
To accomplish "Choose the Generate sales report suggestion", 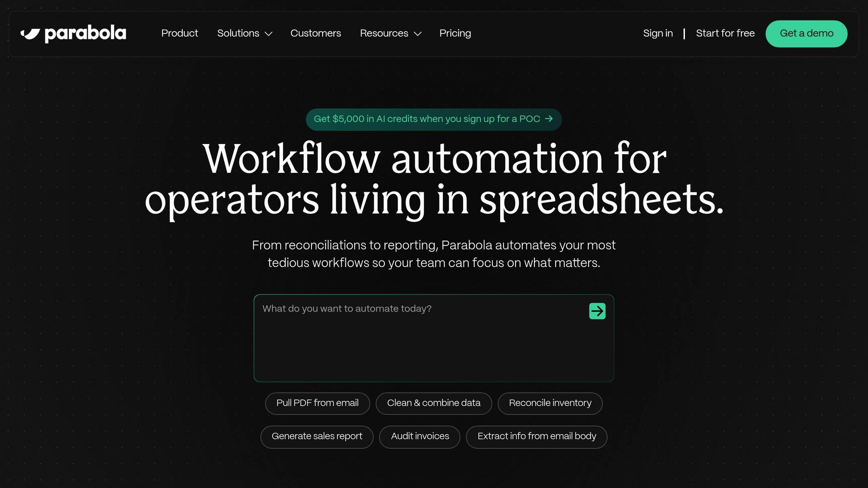I will (317, 436).
